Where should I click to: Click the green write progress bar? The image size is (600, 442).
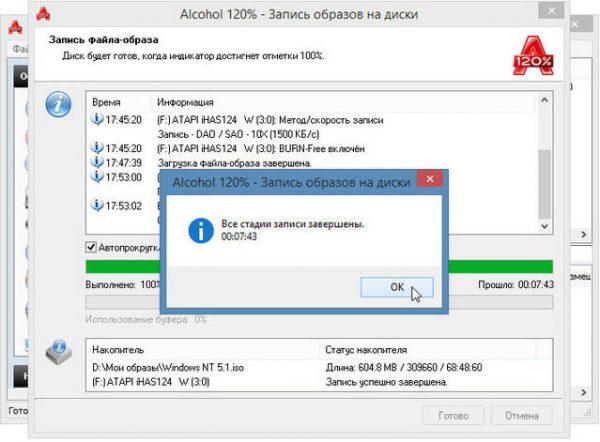pyautogui.click(x=319, y=266)
